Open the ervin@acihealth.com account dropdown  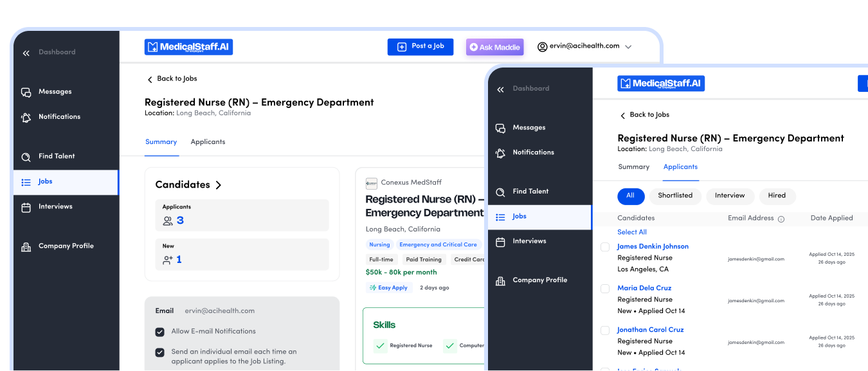pos(628,47)
